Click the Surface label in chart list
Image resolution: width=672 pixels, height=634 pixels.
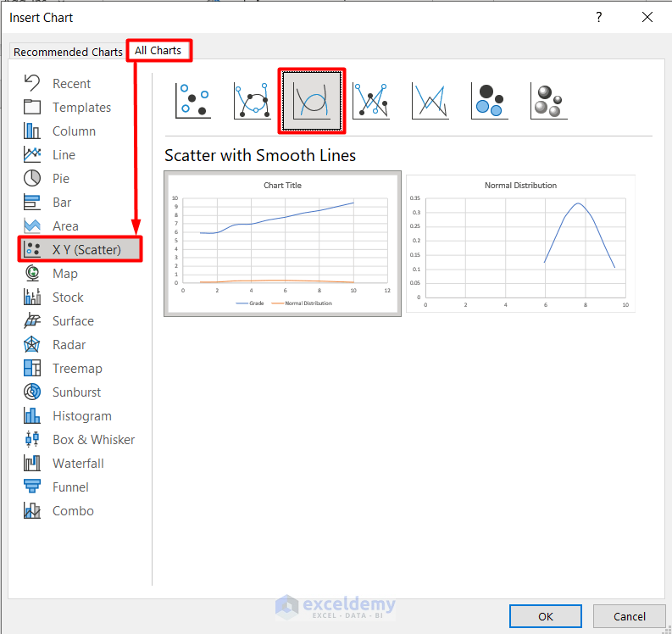(x=73, y=320)
